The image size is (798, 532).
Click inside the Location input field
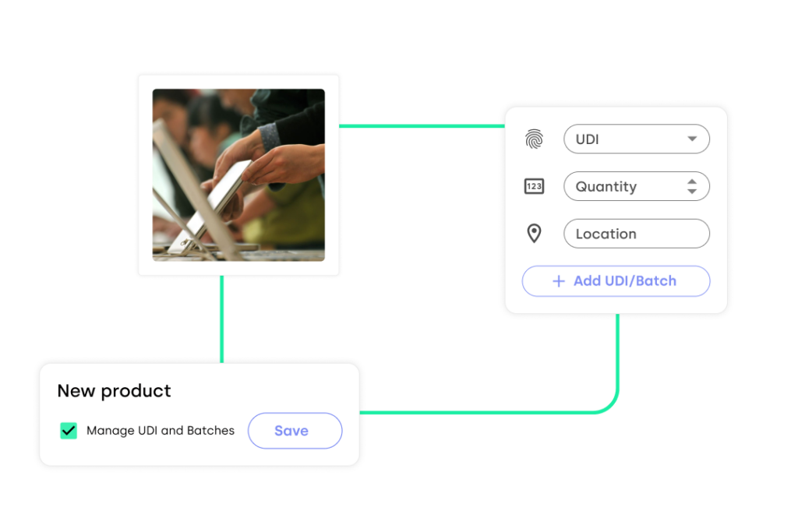[637, 233]
